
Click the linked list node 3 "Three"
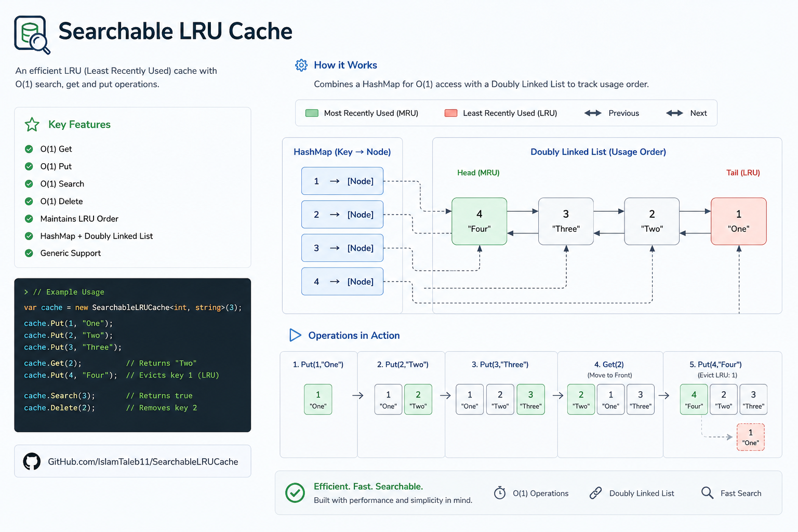coord(566,221)
